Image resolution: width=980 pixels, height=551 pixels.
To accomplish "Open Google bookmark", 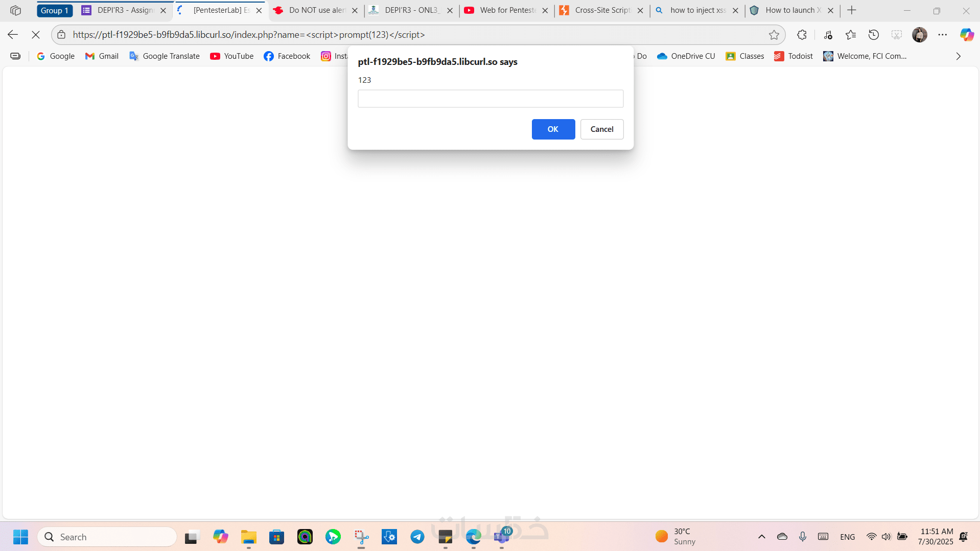I will tap(56, 56).
